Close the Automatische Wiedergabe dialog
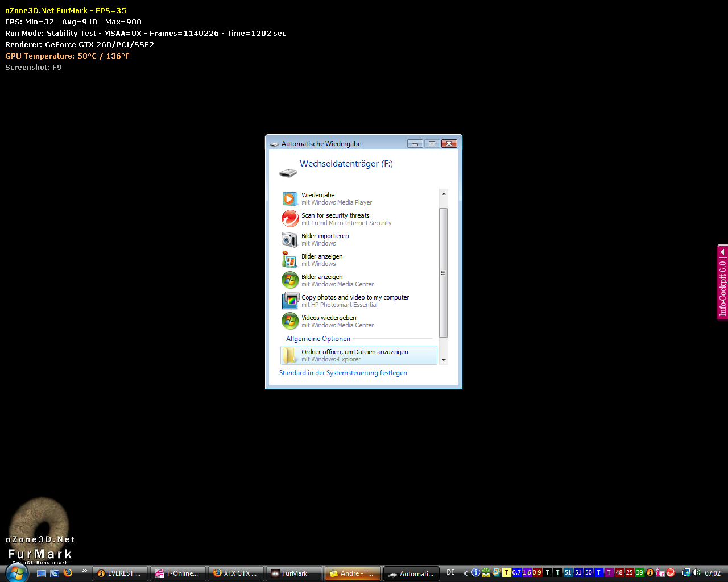The width and height of the screenshot is (728, 582). tap(449, 144)
